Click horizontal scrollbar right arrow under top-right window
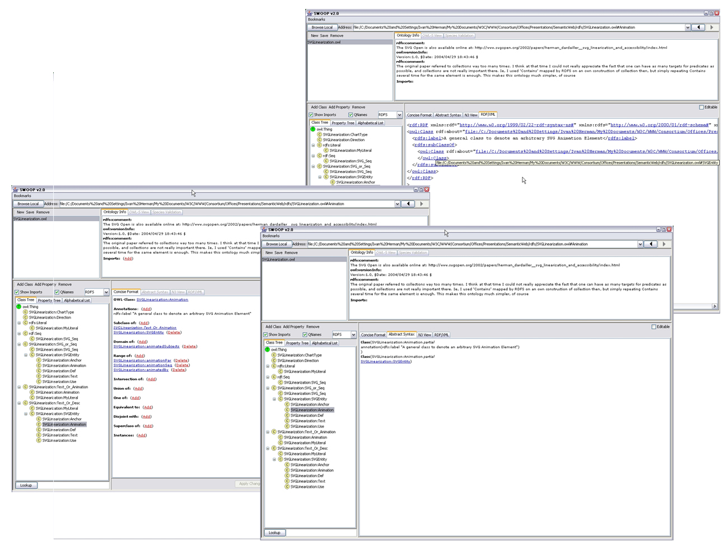Viewport: 728px width, 560px height. point(714,306)
